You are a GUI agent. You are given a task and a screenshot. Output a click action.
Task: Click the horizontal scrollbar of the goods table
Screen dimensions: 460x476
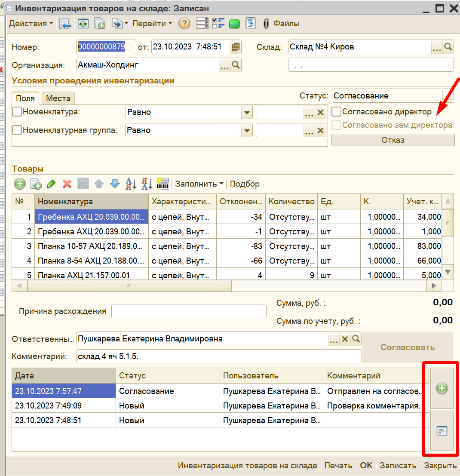(x=227, y=286)
